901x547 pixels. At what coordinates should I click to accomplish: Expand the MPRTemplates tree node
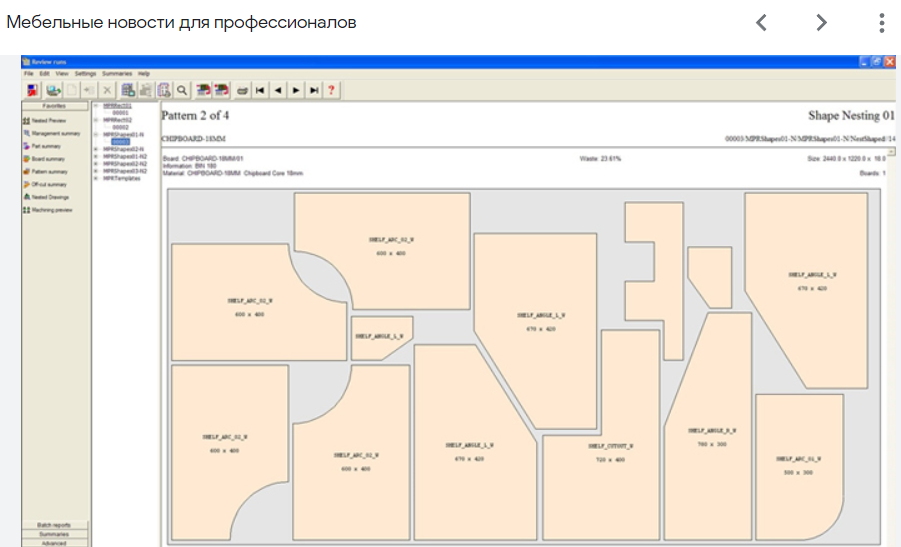point(96,178)
